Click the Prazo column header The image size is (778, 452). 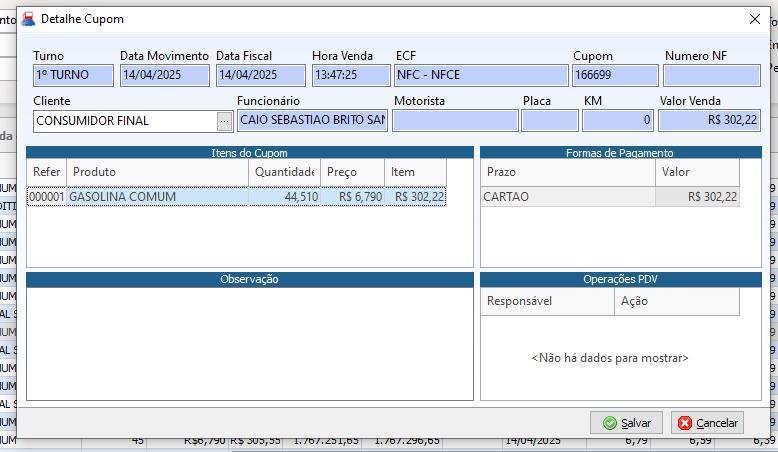567,172
